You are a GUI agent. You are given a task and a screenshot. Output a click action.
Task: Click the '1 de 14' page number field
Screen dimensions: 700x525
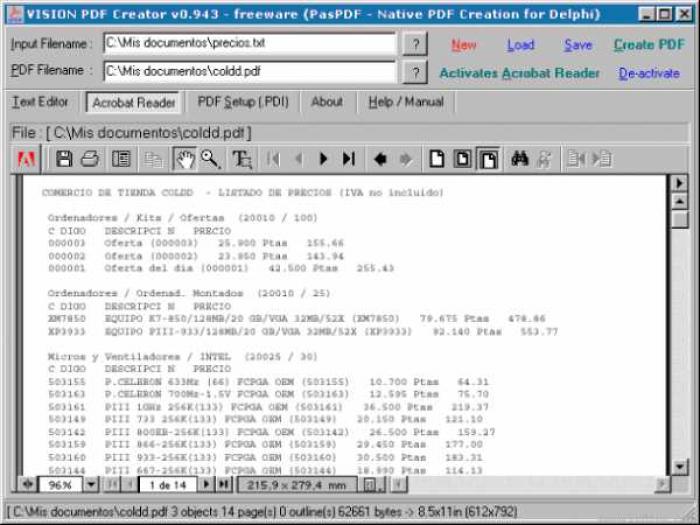(168, 485)
